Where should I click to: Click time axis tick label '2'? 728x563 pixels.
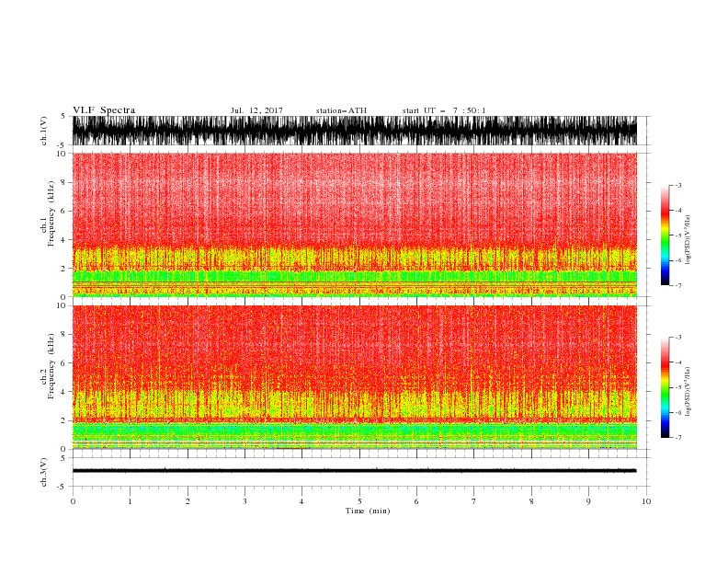click(x=188, y=501)
